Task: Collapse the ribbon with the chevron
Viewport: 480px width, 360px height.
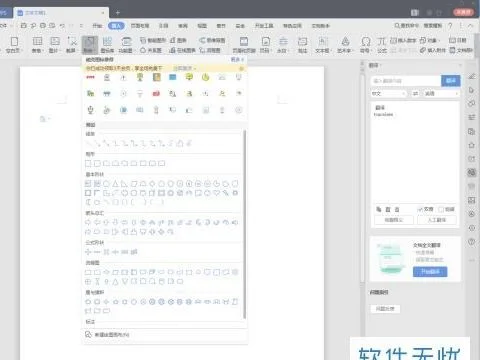Action: (x=470, y=26)
